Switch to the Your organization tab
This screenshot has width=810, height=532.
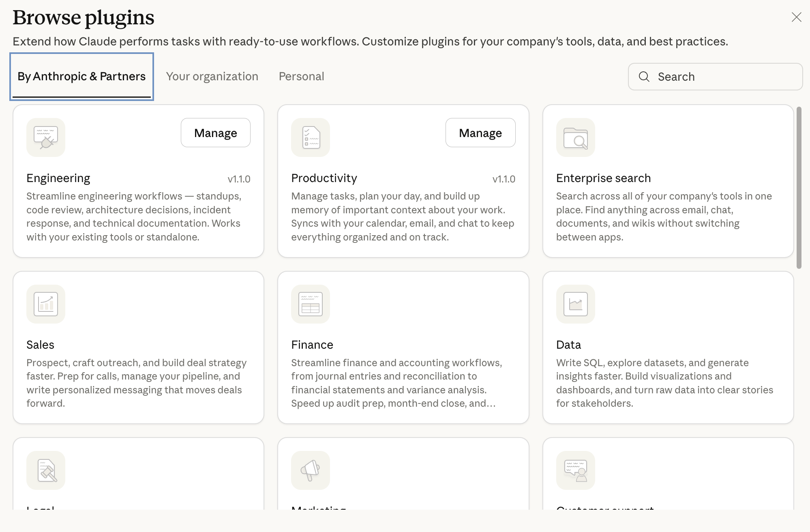(x=212, y=77)
